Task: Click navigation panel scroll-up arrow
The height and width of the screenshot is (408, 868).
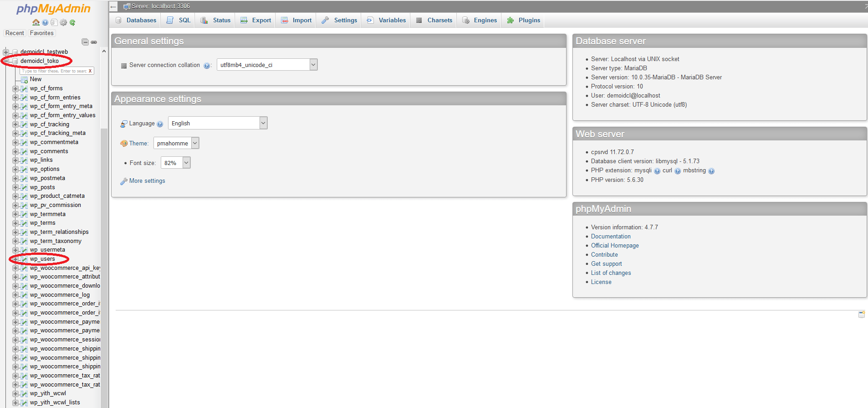Action: [x=104, y=52]
